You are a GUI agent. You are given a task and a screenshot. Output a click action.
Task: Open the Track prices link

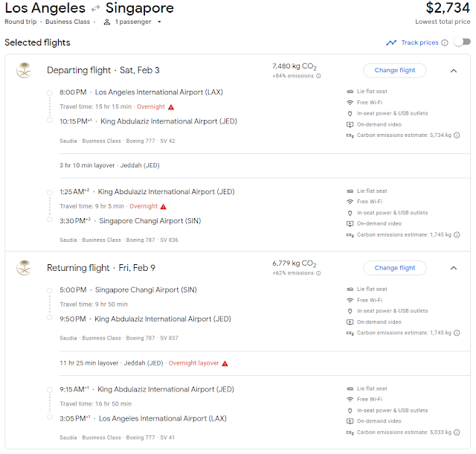point(419,42)
